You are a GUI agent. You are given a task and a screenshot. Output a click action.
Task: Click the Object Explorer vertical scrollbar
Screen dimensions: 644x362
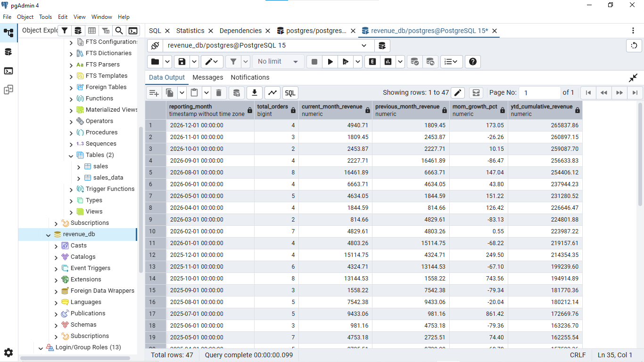pos(140,200)
